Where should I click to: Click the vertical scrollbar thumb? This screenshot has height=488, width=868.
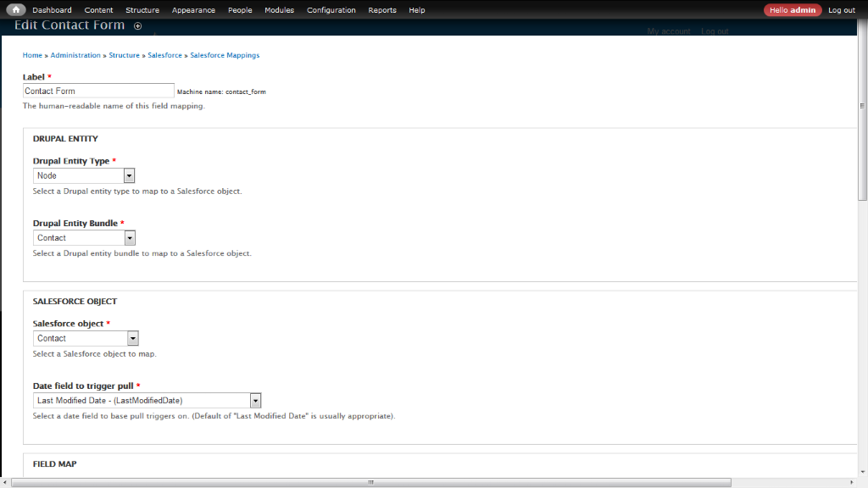[x=862, y=108]
